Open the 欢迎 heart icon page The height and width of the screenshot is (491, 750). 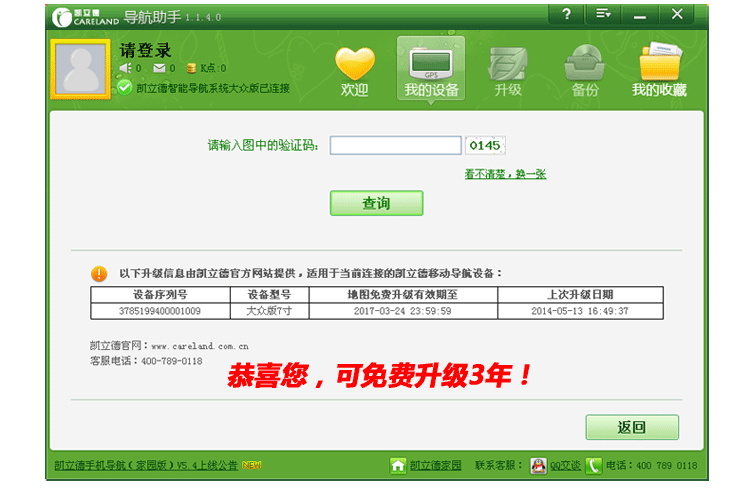pyautogui.click(x=354, y=72)
